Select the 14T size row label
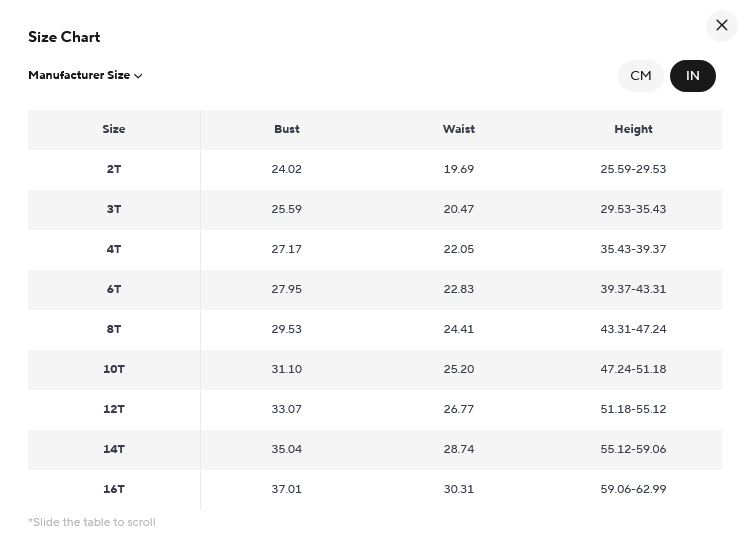750x543 pixels. (x=114, y=449)
